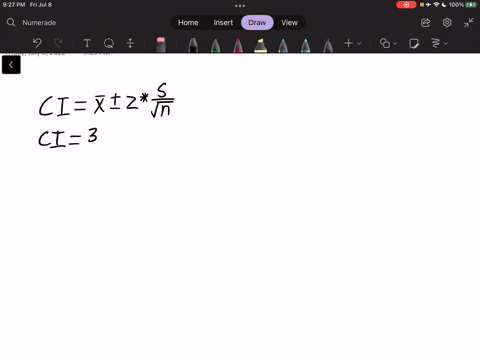Screen dimensions: 480x360
Task: Expand the Shapes dropdown arrow
Action: coord(395,43)
